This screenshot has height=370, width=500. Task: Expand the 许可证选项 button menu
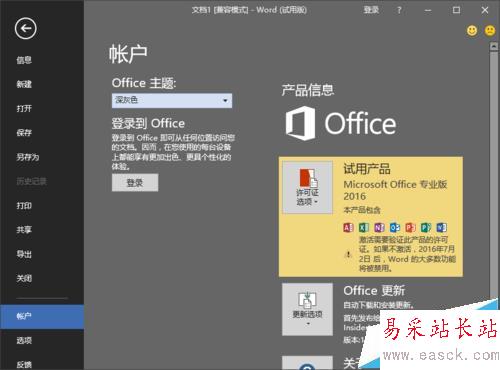pyautogui.click(x=307, y=187)
